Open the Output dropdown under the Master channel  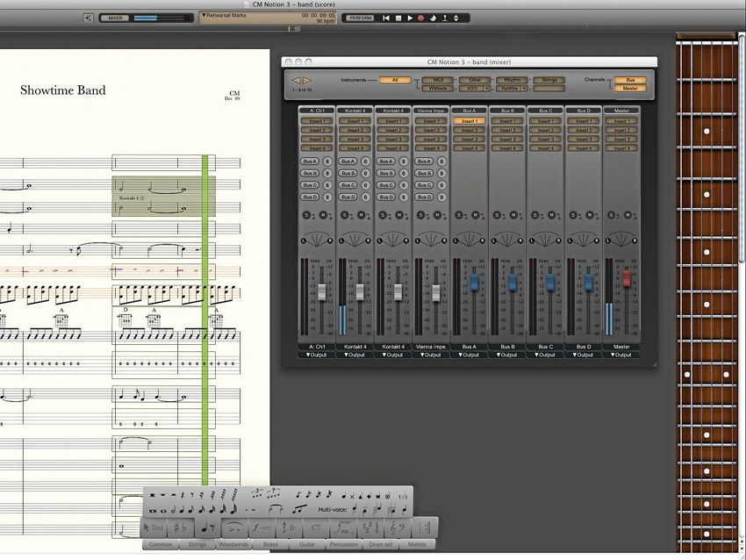pyautogui.click(x=621, y=355)
